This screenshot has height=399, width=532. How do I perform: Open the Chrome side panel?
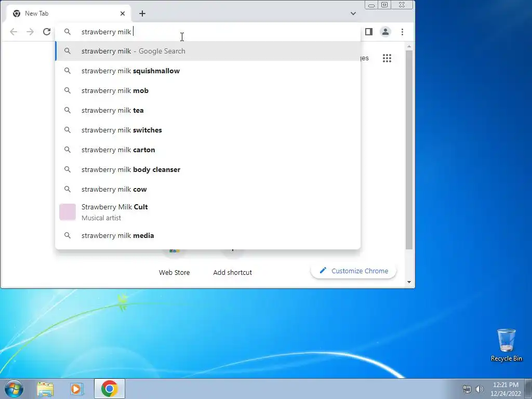pos(369,32)
